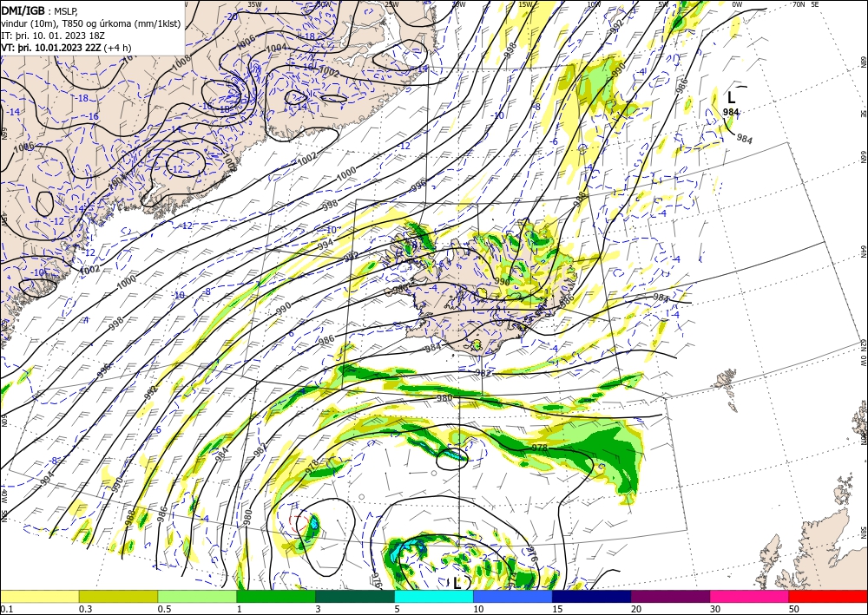The height and width of the screenshot is (615, 868).
Task: Pick the cyan 5–10 legend color
Action: coord(434,596)
